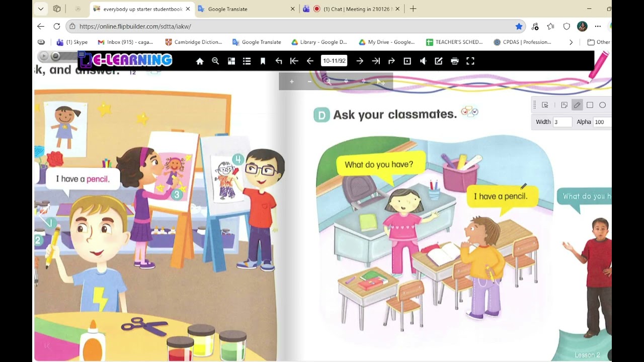The image size is (644, 362).
Task: Click the minus zoom overlay button
Action: [309, 81]
